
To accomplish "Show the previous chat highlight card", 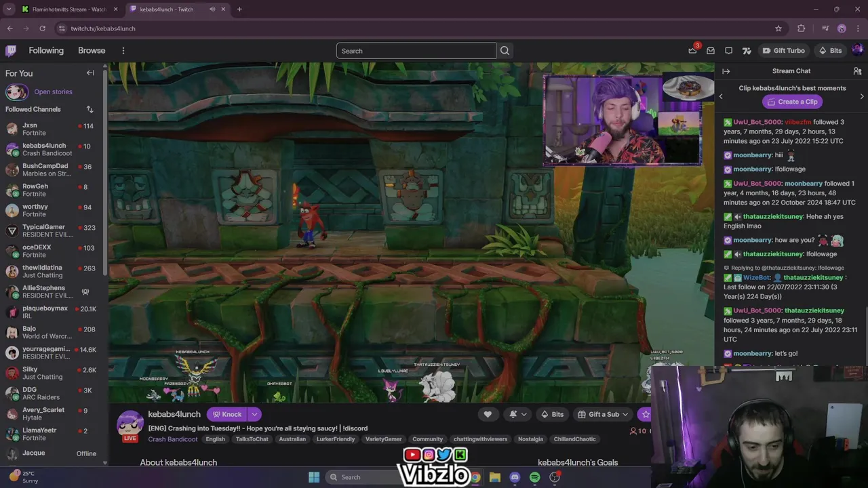I will click(x=721, y=97).
